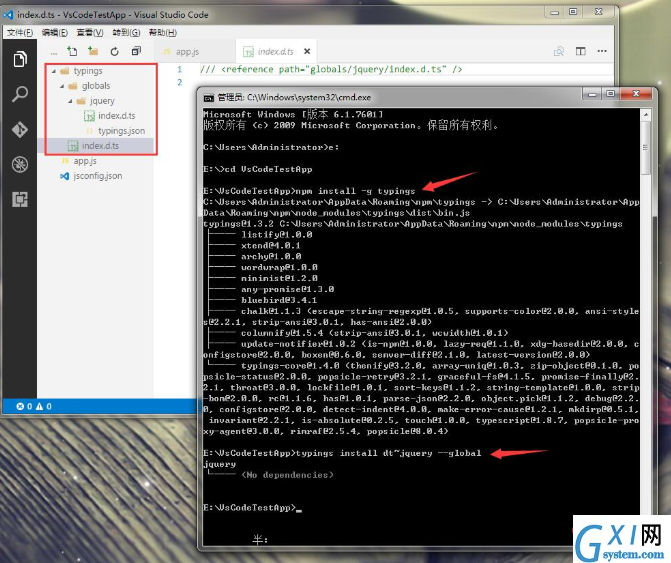The width and height of the screenshot is (671, 563).
Task: Open the 编辑(E) menu
Action: [55, 33]
